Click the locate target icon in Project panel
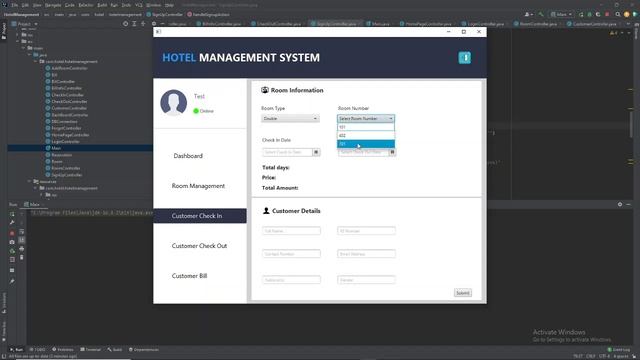This screenshot has width=640, height=360. click(125, 24)
